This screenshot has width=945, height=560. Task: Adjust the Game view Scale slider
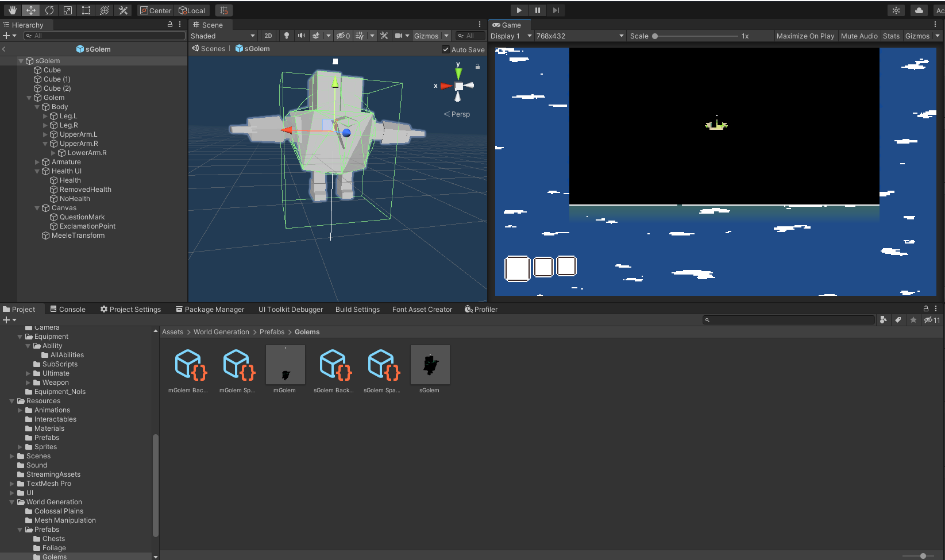click(655, 36)
